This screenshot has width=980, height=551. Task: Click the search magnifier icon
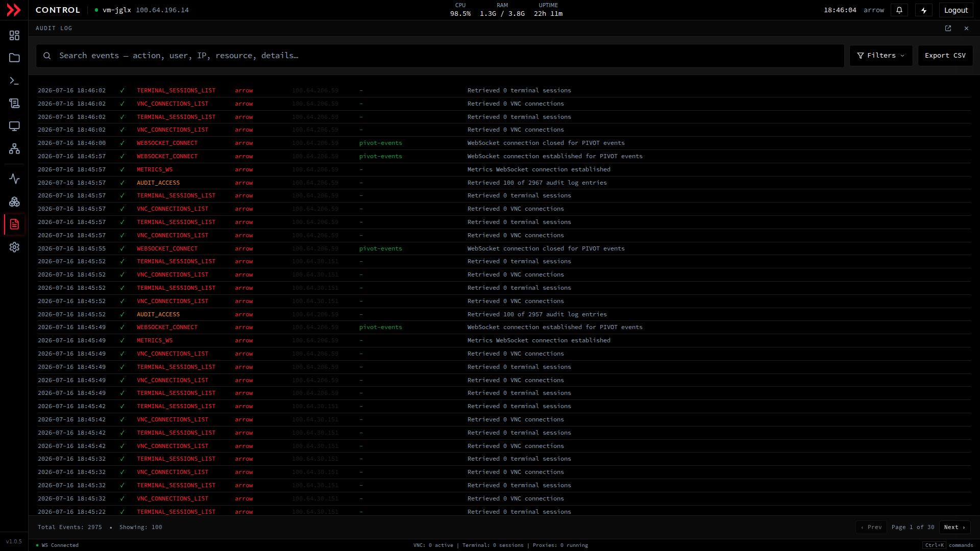click(x=47, y=56)
